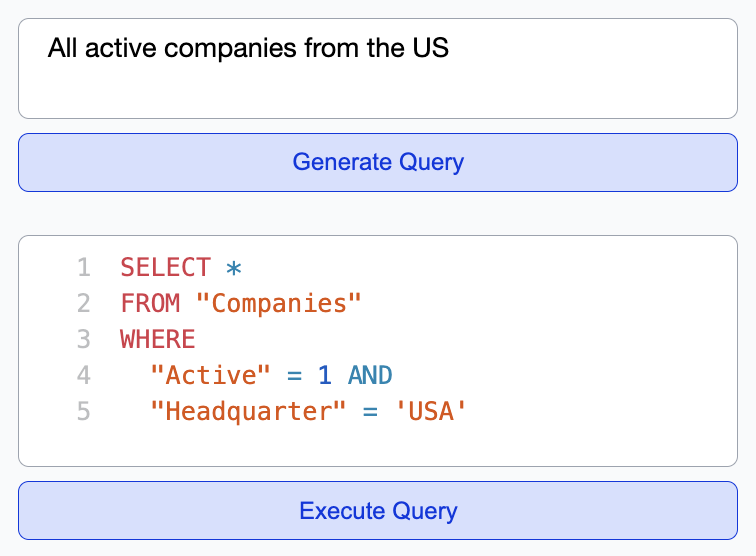Viewport: 756px width, 556px height.
Task: Click the "Active" column name
Action: [210, 375]
